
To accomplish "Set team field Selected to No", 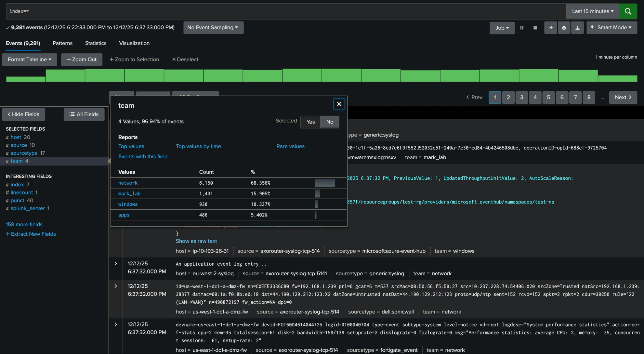I will (330, 122).
